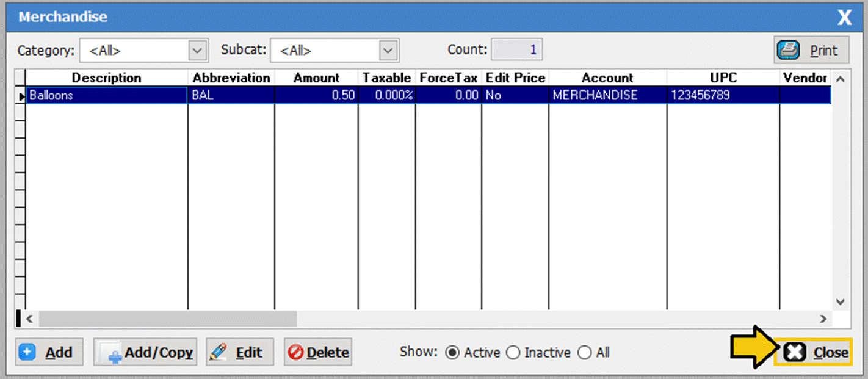Click the Description column header
Viewport: 868px width, 379px height.
click(x=106, y=78)
